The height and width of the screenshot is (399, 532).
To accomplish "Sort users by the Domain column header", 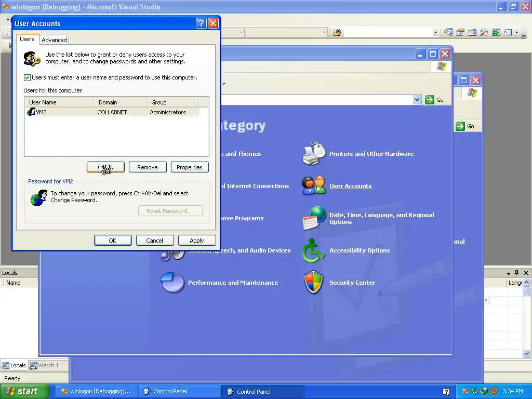I will (x=120, y=102).
